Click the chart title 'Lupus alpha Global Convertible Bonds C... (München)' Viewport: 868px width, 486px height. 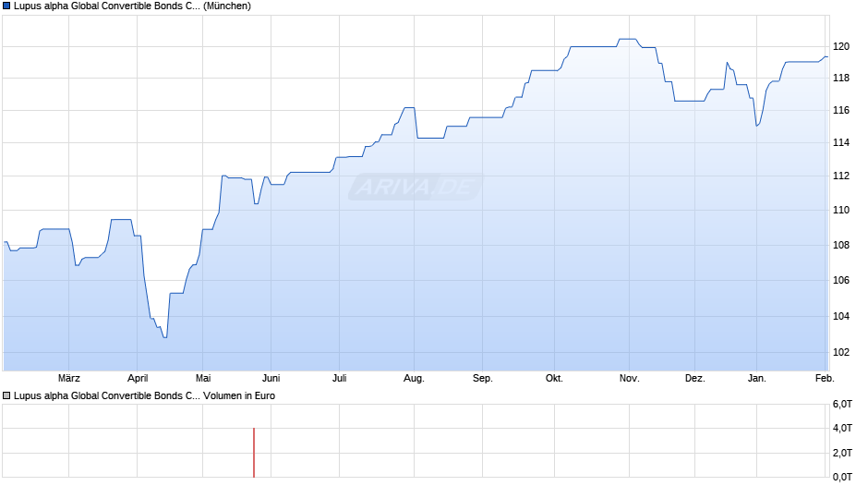pyautogui.click(x=132, y=6)
